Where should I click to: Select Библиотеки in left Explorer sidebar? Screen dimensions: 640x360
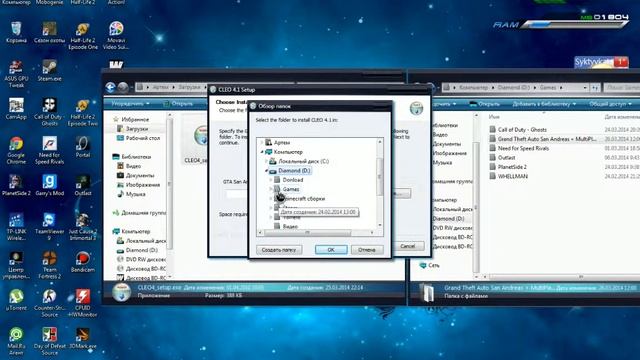click(136, 156)
